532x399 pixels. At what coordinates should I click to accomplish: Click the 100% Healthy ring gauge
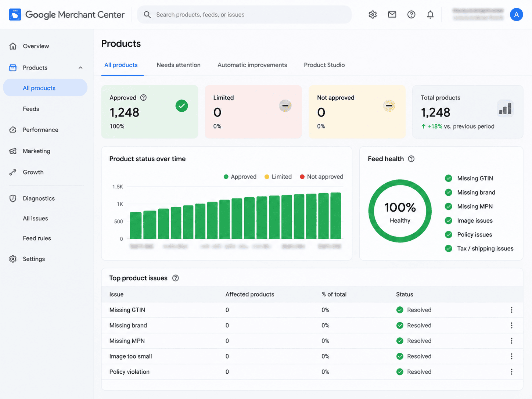click(x=400, y=211)
